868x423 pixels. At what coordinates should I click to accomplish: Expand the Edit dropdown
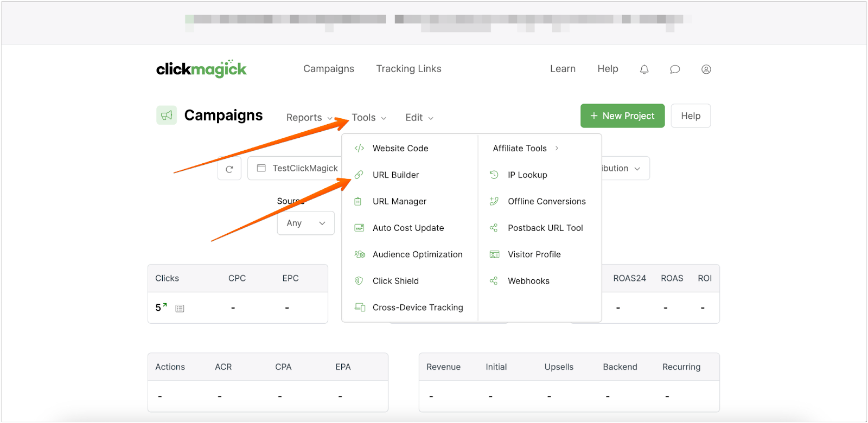coord(419,118)
